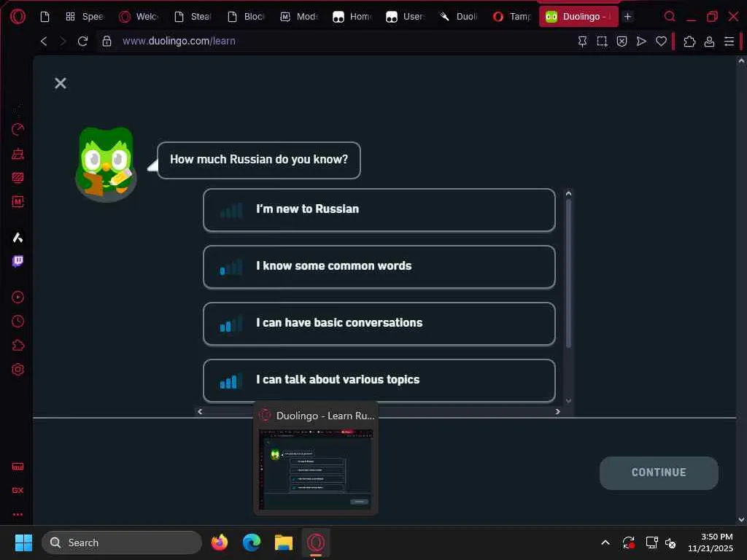Open ad blocker shield icon

tap(622, 42)
